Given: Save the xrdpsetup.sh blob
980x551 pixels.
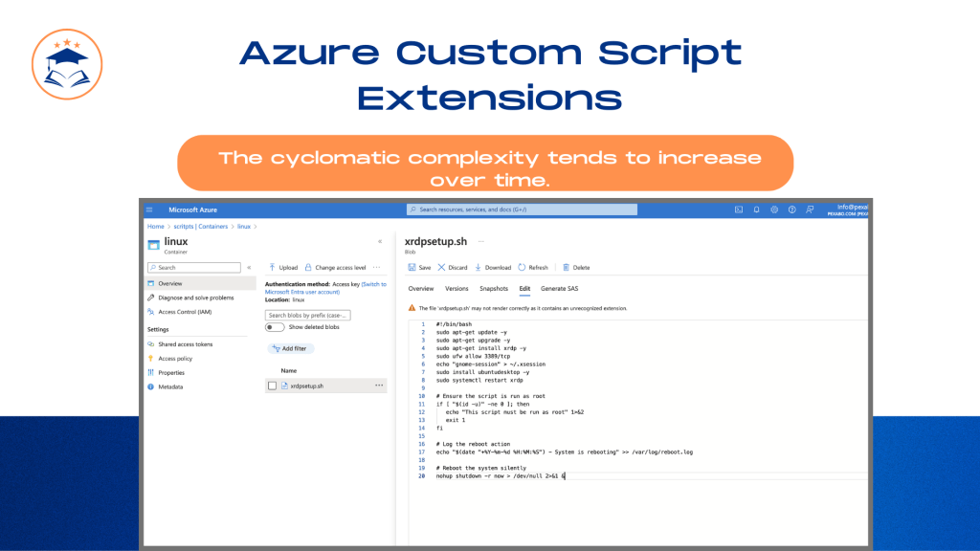Looking at the screenshot, I should pyautogui.click(x=419, y=268).
